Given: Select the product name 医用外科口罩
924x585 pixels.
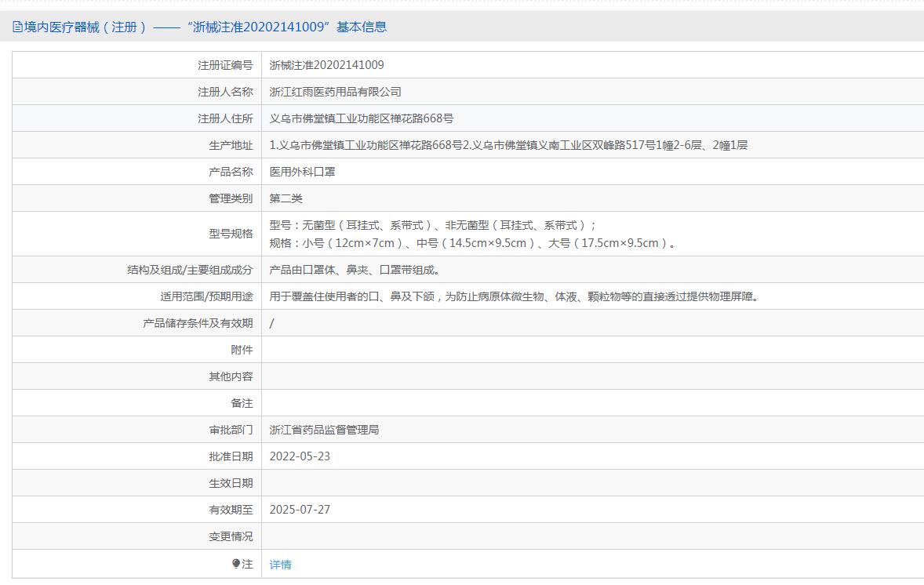Looking at the screenshot, I should [302, 172].
